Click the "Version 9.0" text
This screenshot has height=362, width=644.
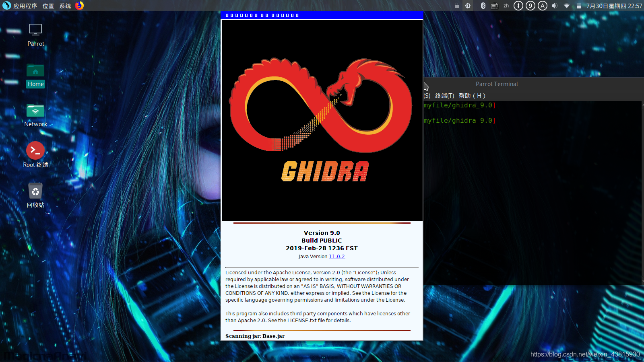pyautogui.click(x=322, y=233)
